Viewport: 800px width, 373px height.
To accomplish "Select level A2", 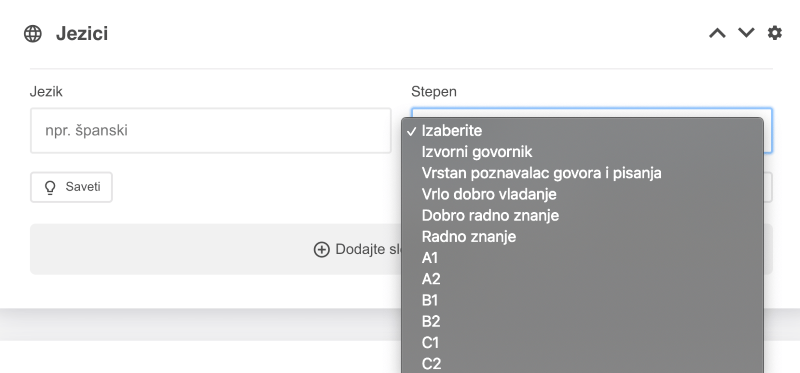I will click(x=582, y=279).
